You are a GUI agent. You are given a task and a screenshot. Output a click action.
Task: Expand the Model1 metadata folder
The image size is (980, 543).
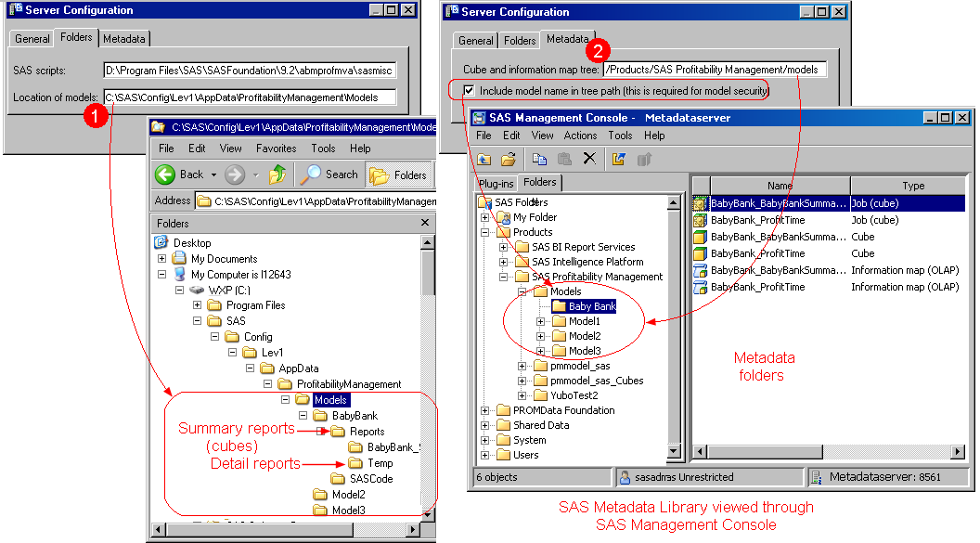[x=541, y=321]
